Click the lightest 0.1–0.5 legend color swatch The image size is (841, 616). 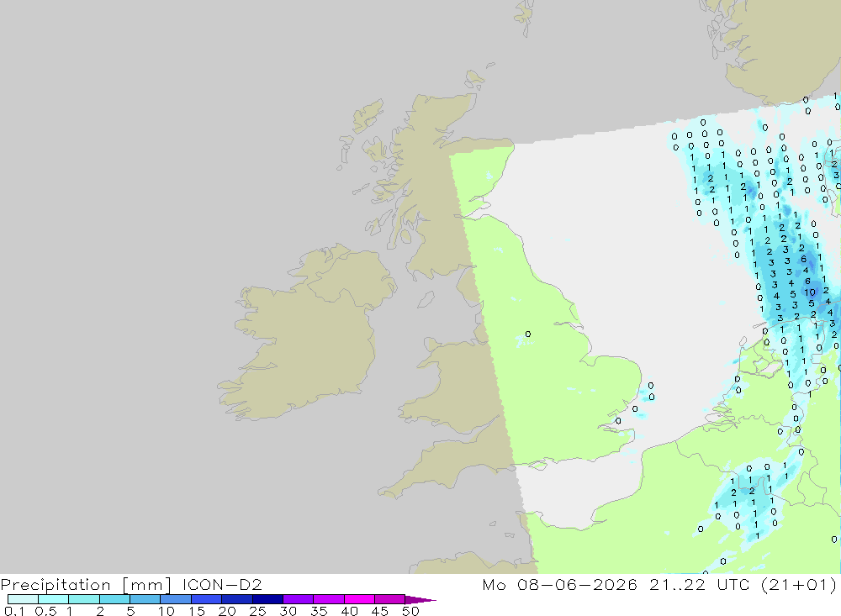(23, 599)
